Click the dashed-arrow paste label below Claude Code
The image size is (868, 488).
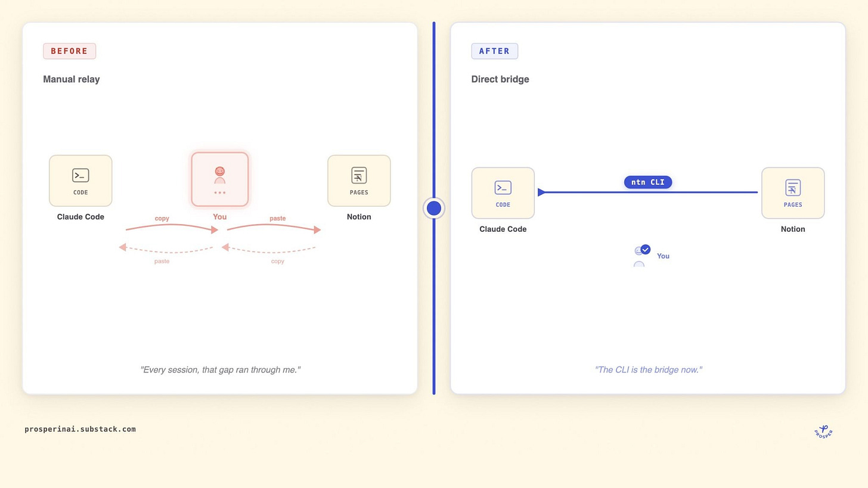click(x=162, y=262)
